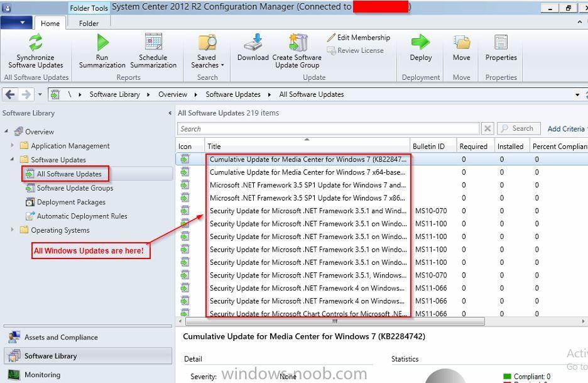Switch to the Folder ribbon tab
588x383 pixels.
tap(89, 23)
